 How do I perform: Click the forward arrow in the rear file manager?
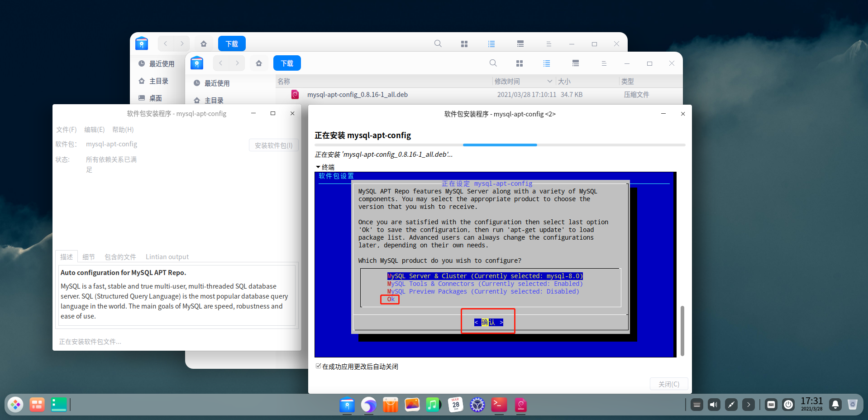pos(182,43)
